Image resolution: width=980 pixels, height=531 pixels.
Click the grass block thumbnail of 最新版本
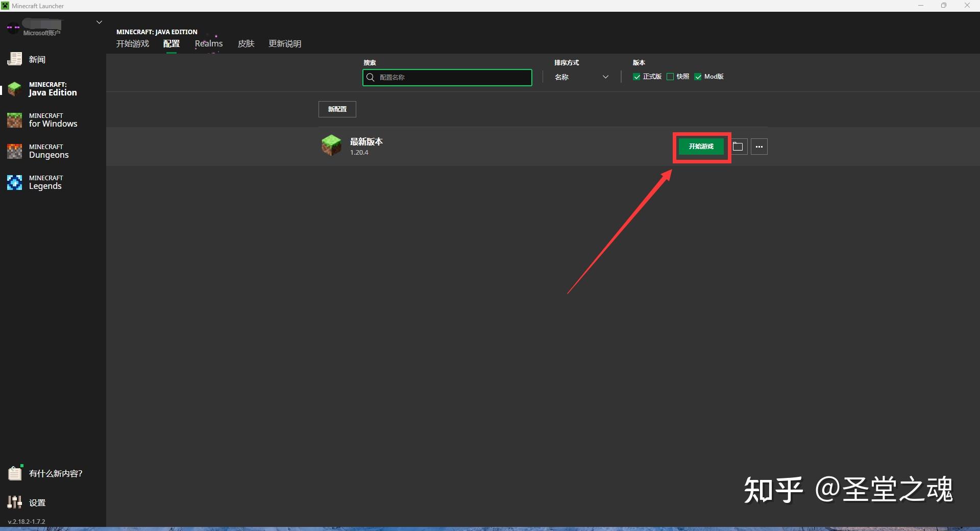pyautogui.click(x=331, y=146)
